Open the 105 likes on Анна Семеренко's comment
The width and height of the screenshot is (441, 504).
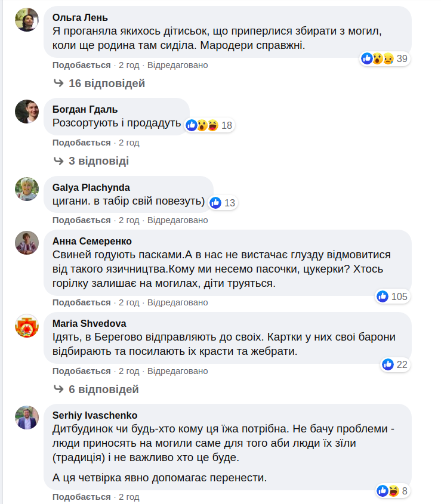392,296
